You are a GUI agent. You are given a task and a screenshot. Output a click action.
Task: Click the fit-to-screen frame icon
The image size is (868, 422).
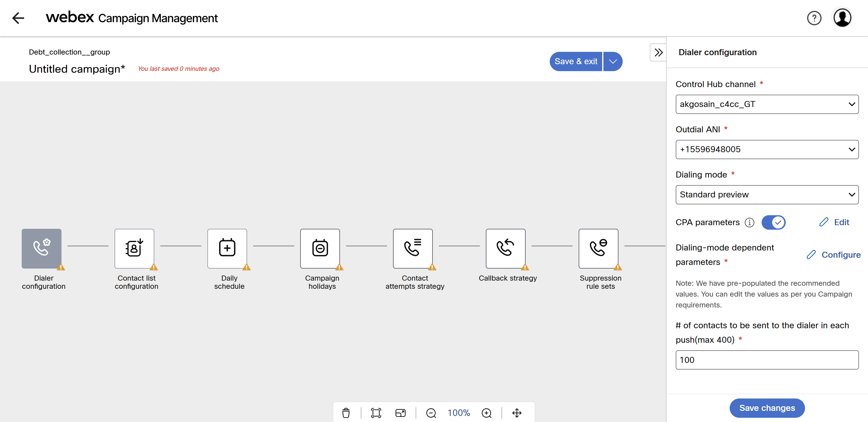(x=376, y=413)
